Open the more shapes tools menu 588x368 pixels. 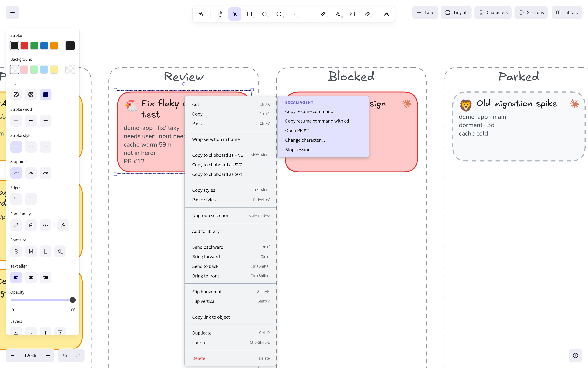point(386,14)
